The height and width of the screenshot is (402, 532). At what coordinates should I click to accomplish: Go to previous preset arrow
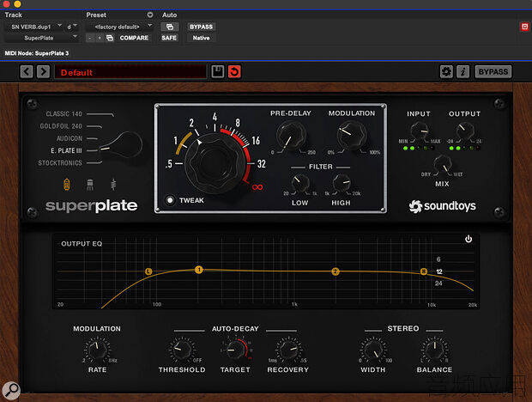click(x=27, y=72)
